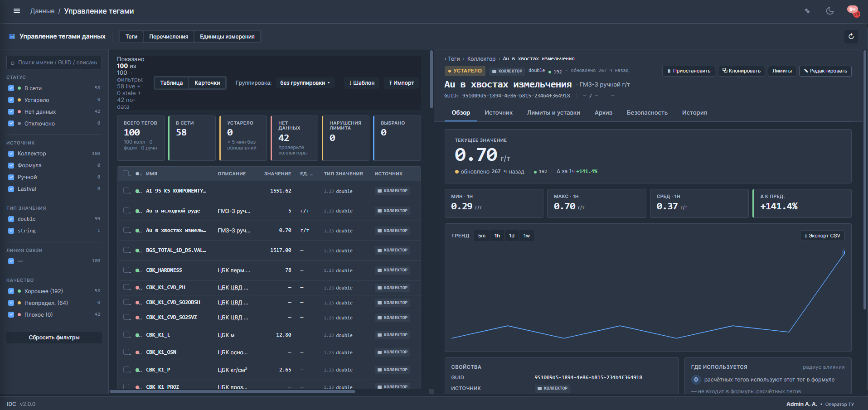
Task: Open the без группировки grouping dropdown
Action: pos(305,83)
